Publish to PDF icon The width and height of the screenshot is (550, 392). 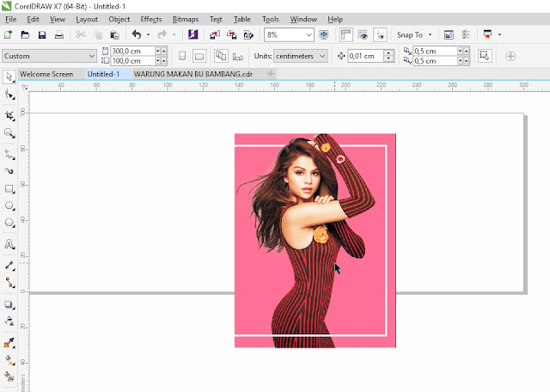[248, 34]
